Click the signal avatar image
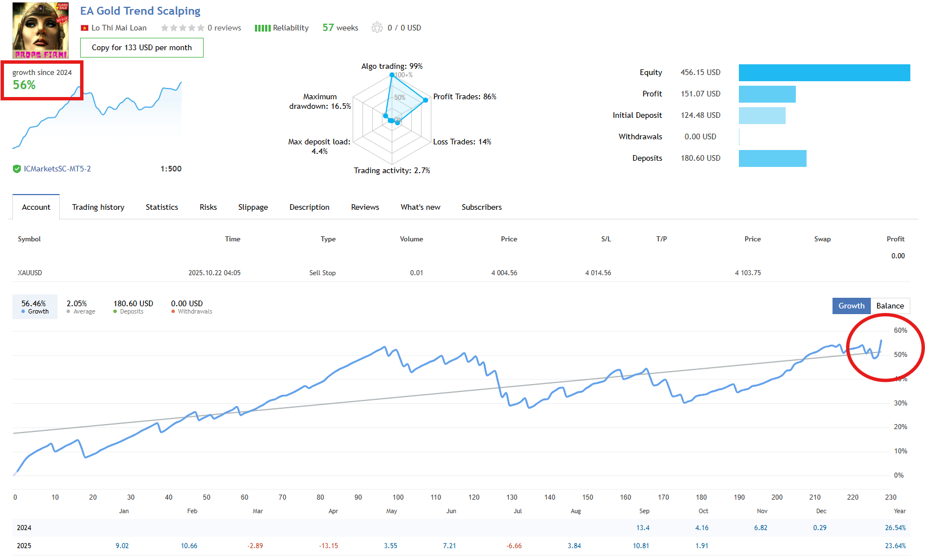Image resolution: width=925 pixels, height=560 pixels. tap(41, 30)
